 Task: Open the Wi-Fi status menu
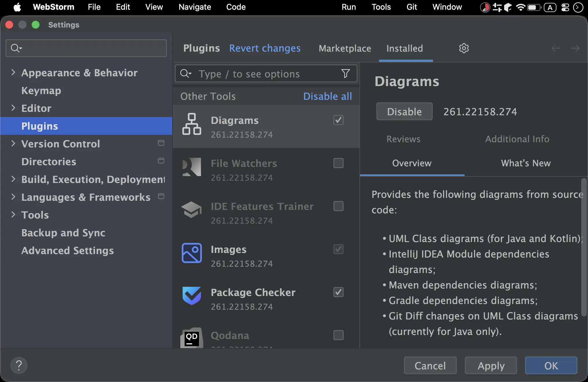520,7
